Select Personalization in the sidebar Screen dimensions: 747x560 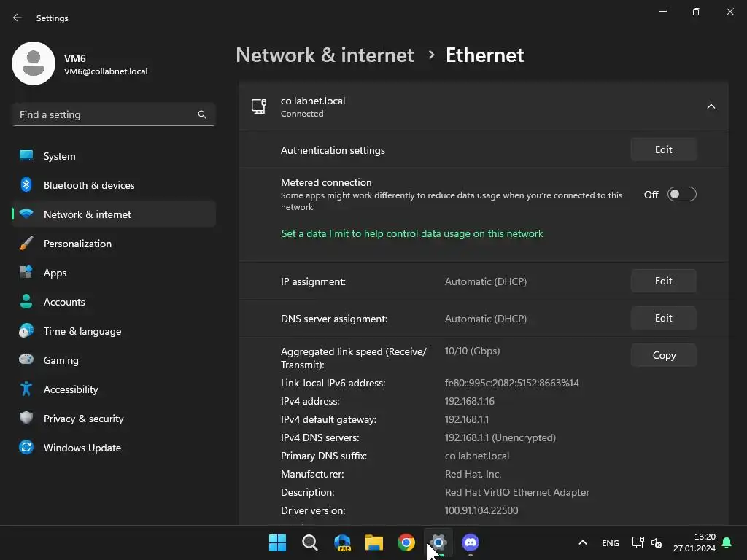click(77, 244)
